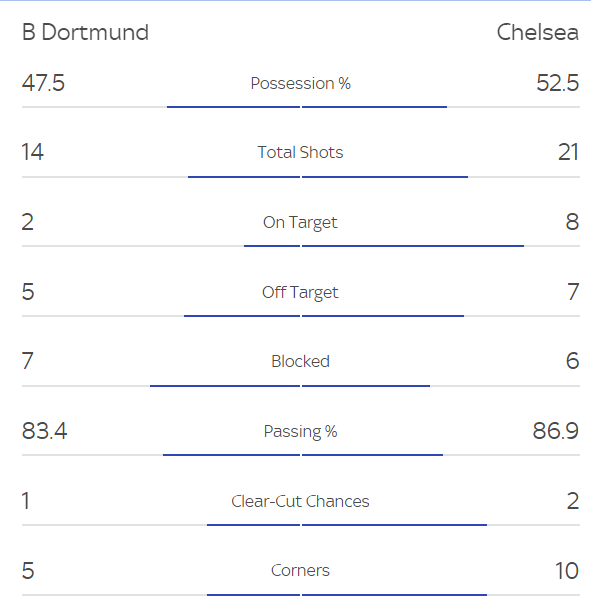Click Dortmund's 14 total shots value

pos(33,152)
